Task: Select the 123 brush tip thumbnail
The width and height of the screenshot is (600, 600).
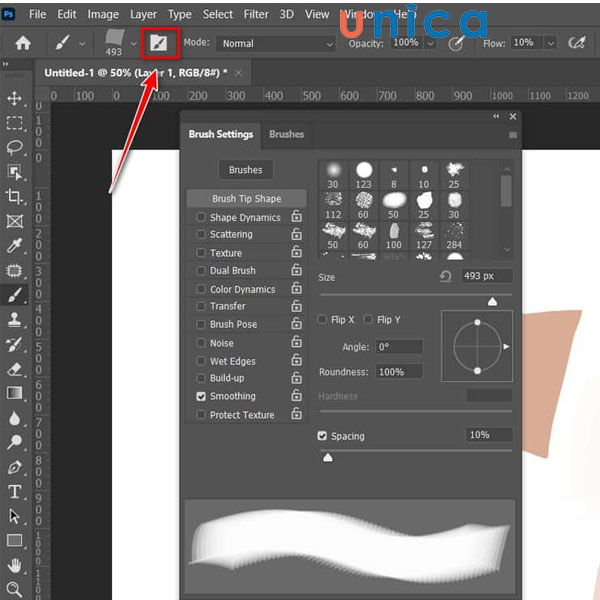Action: (x=364, y=175)
